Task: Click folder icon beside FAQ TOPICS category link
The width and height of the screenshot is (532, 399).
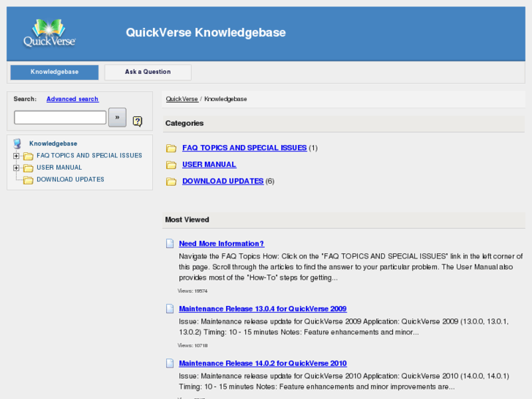Action: point(171,148)
